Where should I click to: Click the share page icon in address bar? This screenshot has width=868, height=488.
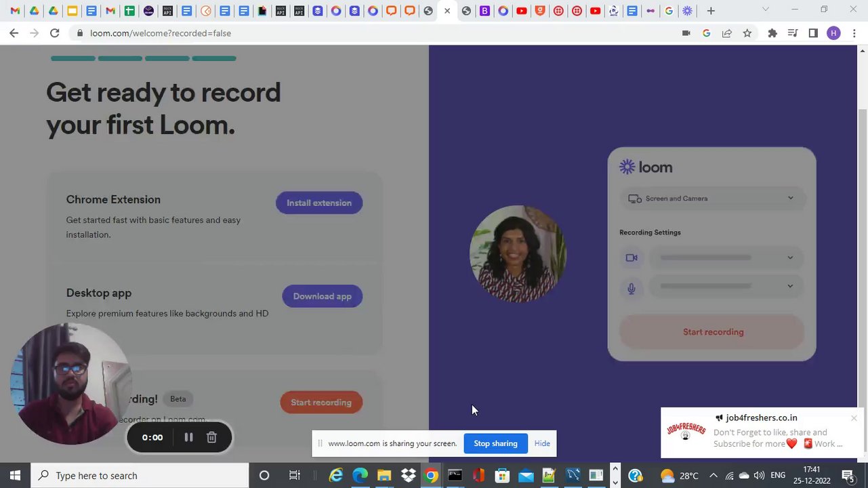(727, 33)
